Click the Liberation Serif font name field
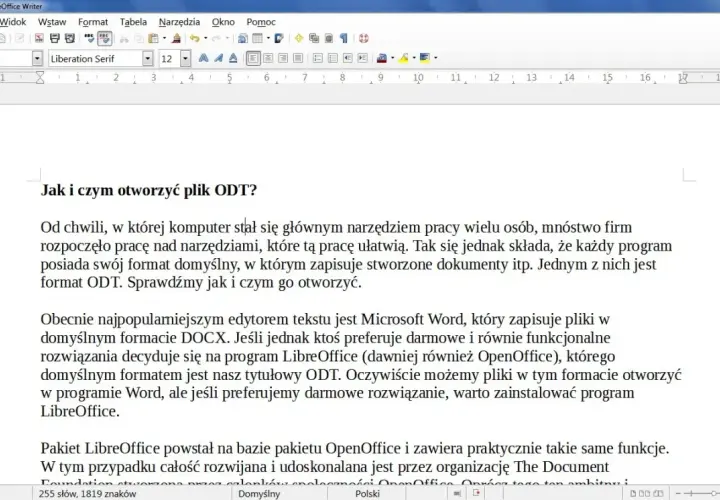The height and width of the screenshot is (500, 720). tap(95, 59)
